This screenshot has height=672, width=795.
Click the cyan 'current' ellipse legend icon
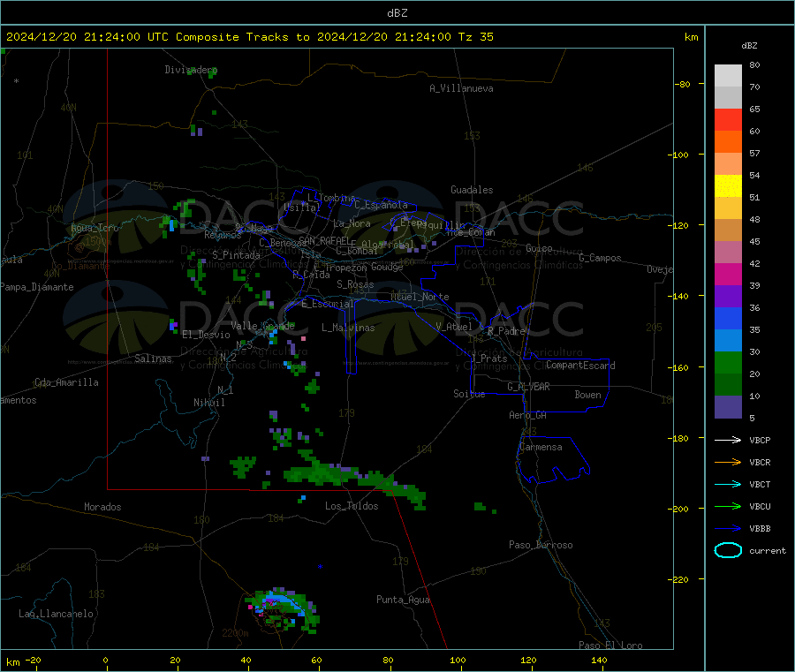[x=728, y=550]
